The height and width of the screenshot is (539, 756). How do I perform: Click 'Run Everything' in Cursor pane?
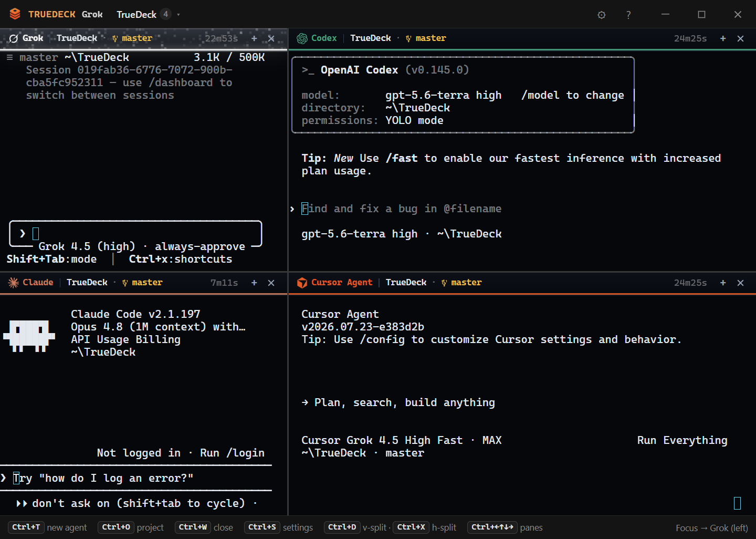[682, 440]
